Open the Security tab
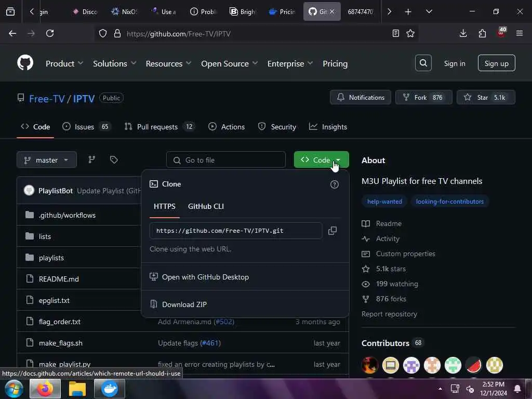This screenshot has width=532, height=399. pos(277,127)
